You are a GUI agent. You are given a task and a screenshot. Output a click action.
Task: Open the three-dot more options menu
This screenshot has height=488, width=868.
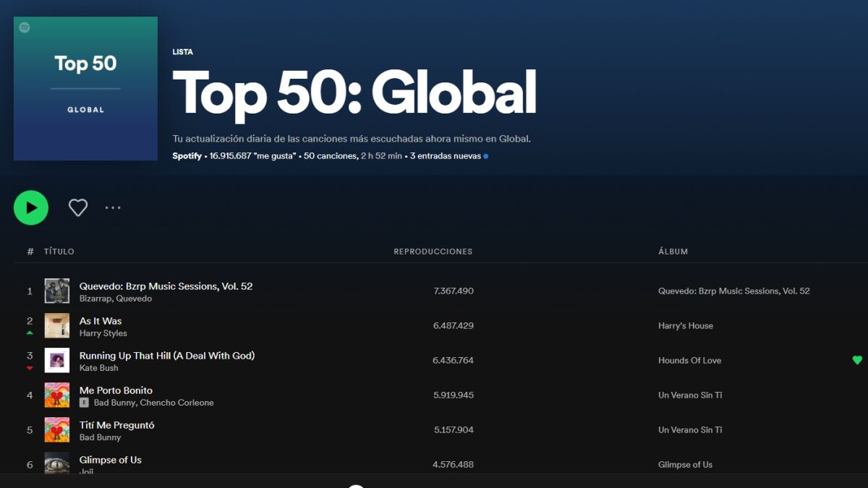click(113, 208)
